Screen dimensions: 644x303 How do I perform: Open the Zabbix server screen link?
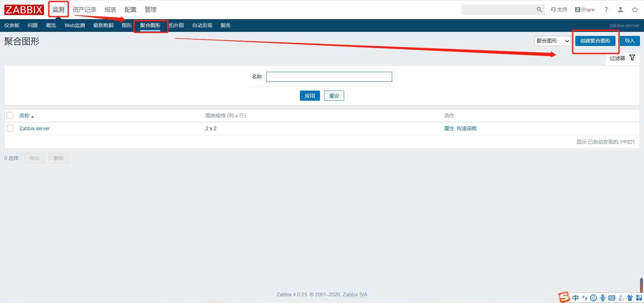tap(35, 129)
